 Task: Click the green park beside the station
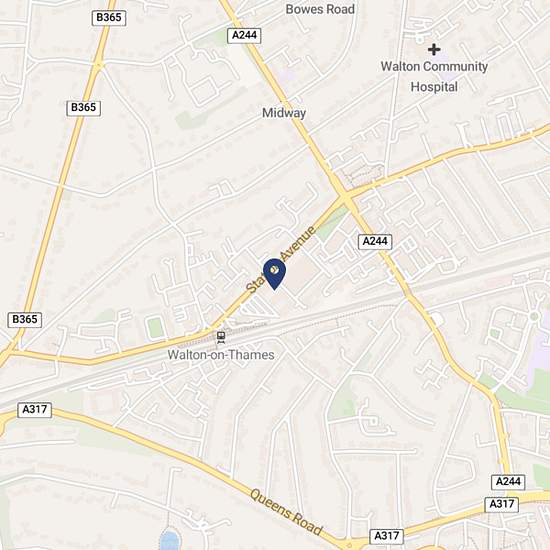[155, 328]
